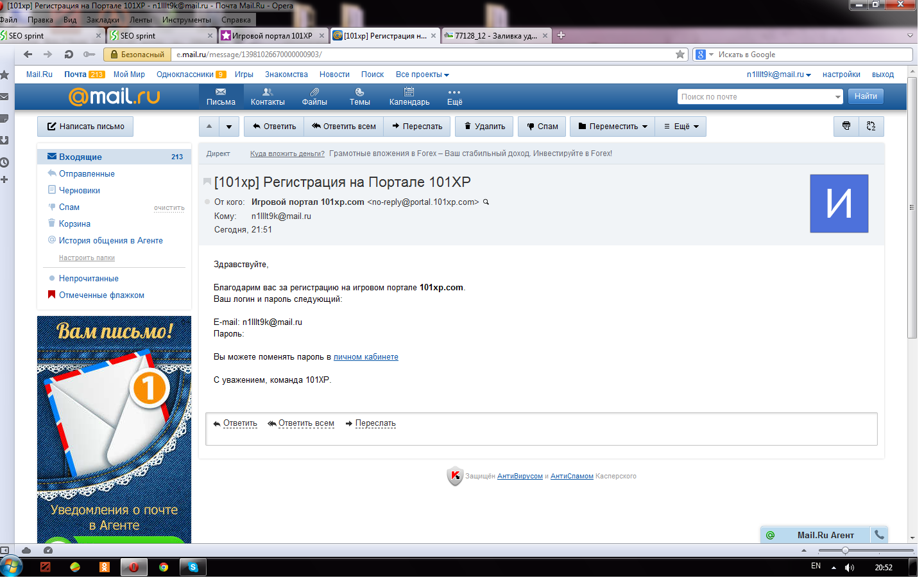Go to next message with the down arrow
Image resolution: width=924 pixels, height=578 pixels.
tap(229, 127)
